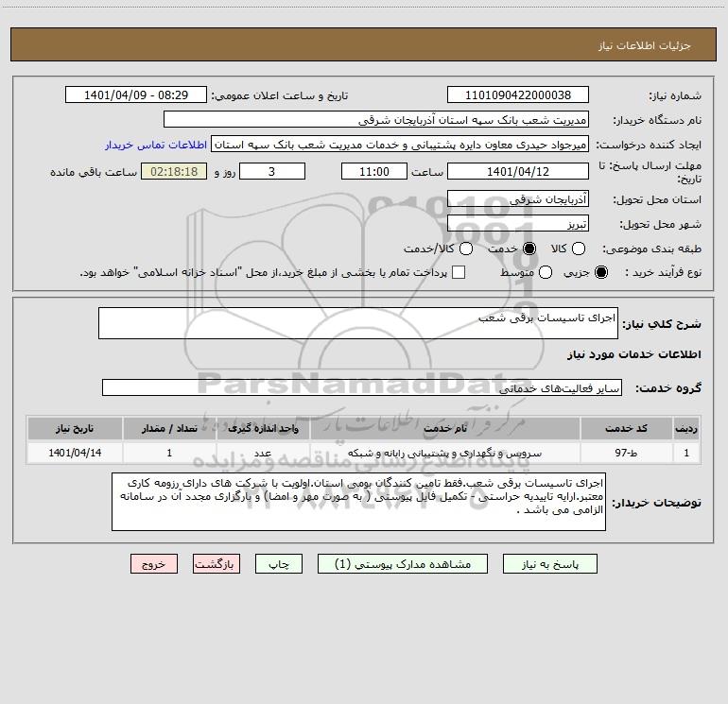Click page title جزئیات اطلاعات نیاز

(x=645, y=45)
